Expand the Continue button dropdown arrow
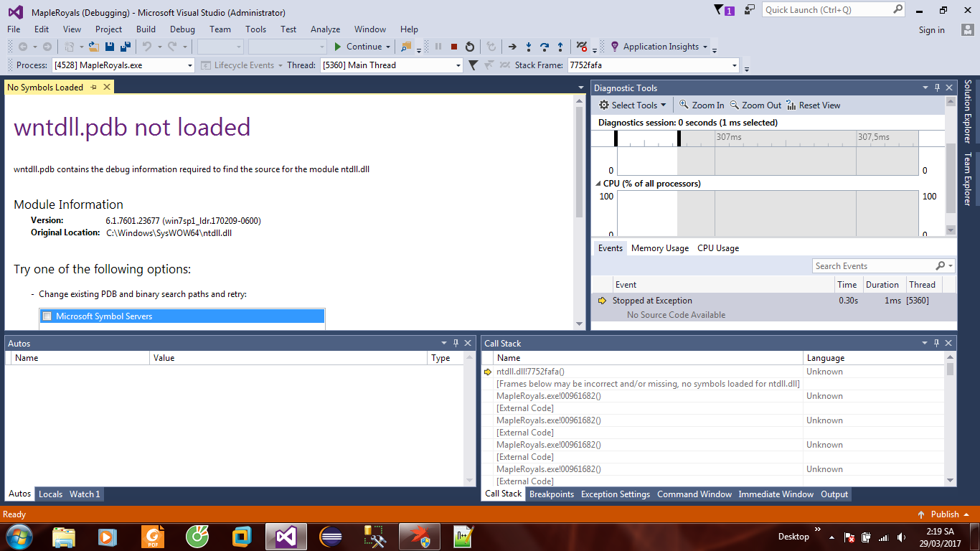This screenshot has height=551, width=980. tap(388, 47)
